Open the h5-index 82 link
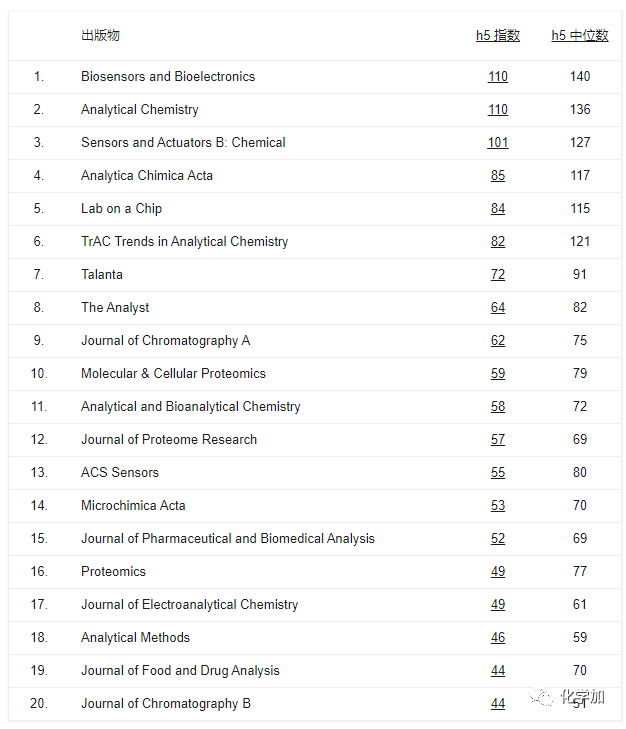 pos(497,242)
